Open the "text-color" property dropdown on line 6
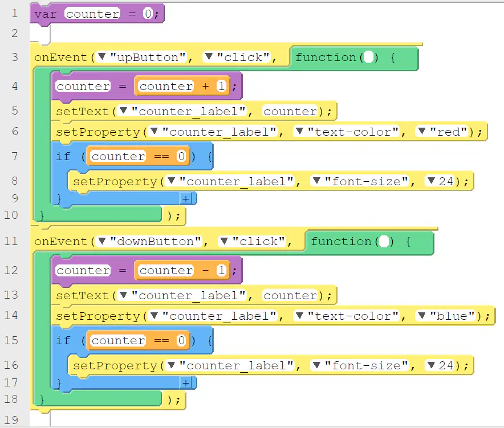Viewport: 504px width, 428px height. pos(299,132)
